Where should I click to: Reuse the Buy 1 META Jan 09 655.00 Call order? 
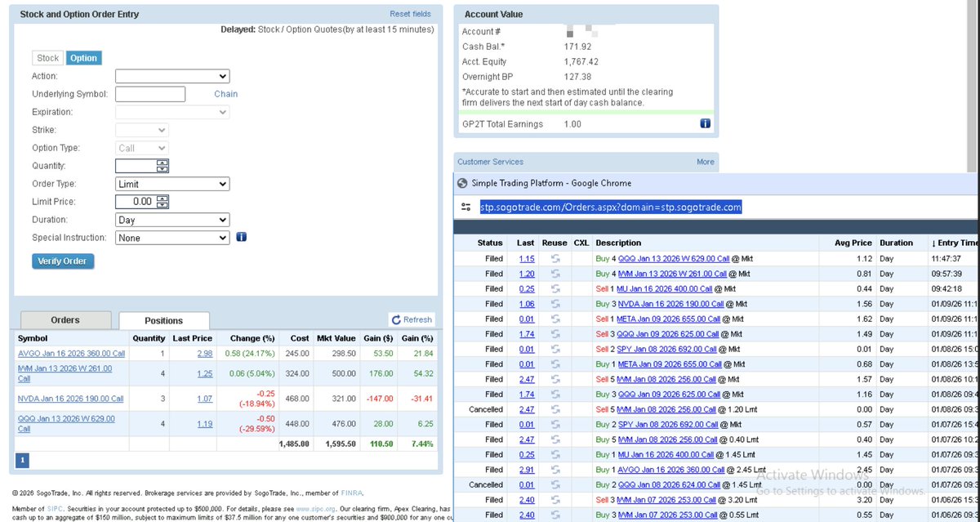[555, 364]
